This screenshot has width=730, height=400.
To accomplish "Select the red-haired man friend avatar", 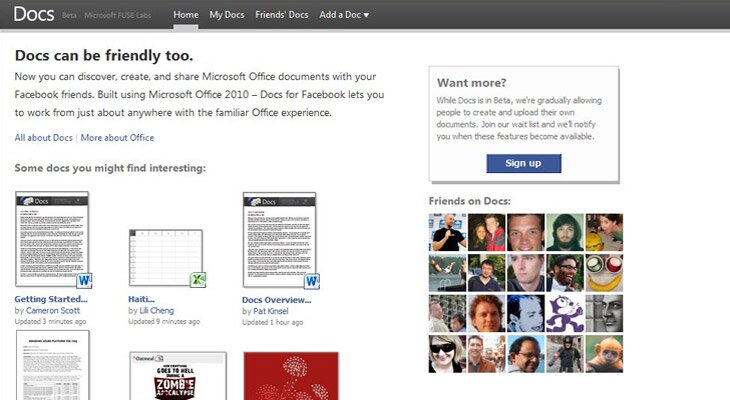I will pyautogui.click(x=487, y=313).
